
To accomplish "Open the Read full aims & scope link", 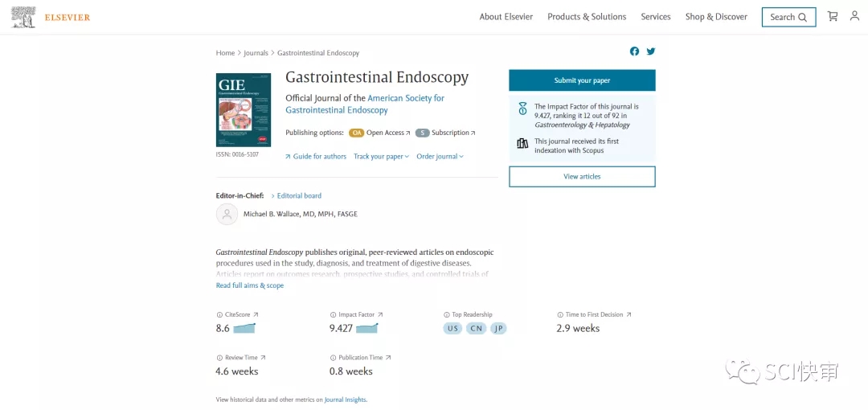I will click(249, 286).
